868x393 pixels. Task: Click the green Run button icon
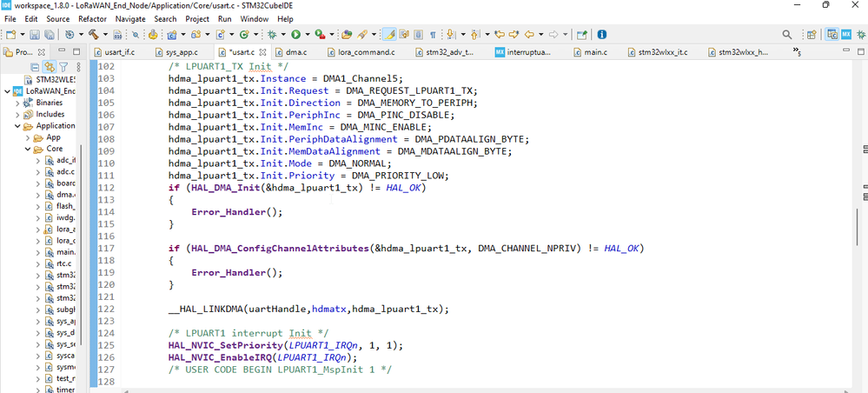pyautogui.click(x=295, y=35)
